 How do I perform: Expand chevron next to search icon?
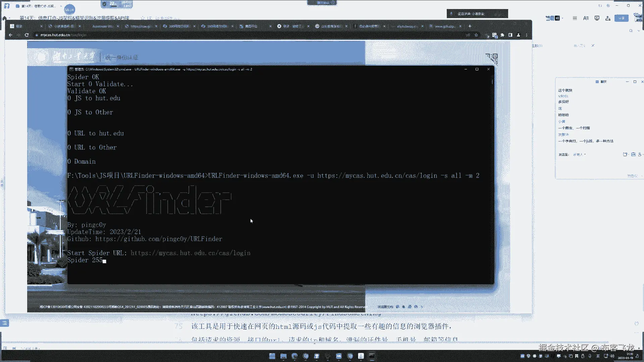pyautogui.click(x=638, y=31)
